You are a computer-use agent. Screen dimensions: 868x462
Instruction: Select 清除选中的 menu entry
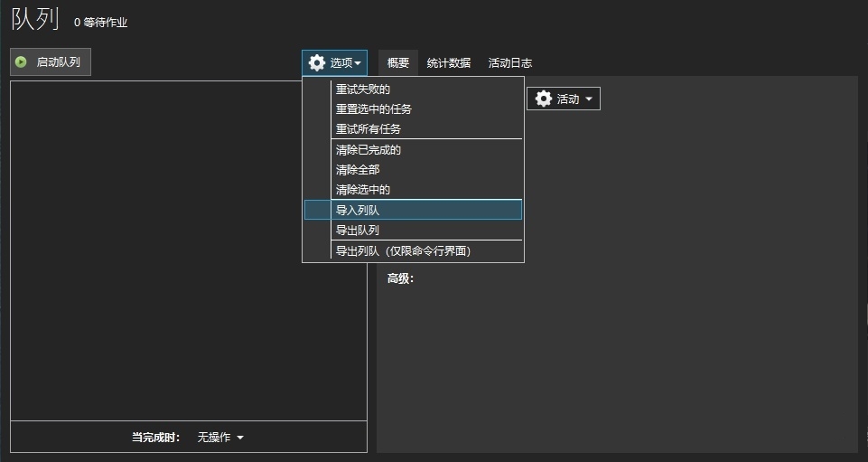[x=413, y=190]
